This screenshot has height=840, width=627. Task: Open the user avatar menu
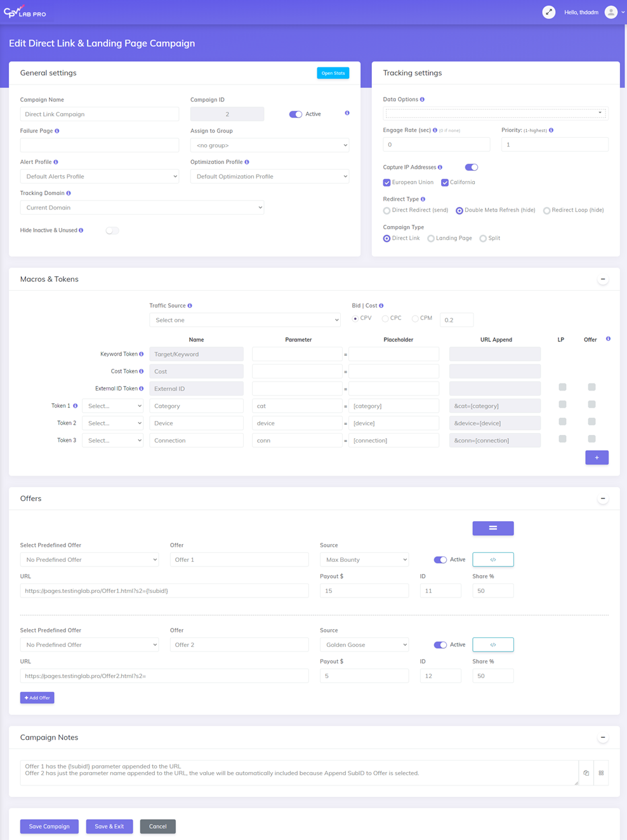(611, 12)
